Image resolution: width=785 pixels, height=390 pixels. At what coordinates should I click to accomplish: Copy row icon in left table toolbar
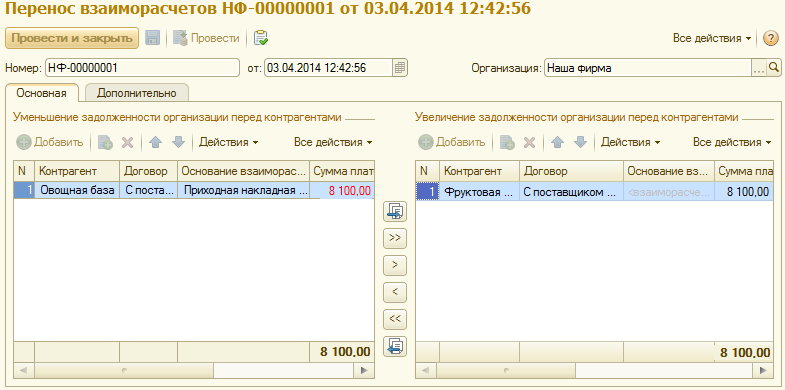click(105, 143)
